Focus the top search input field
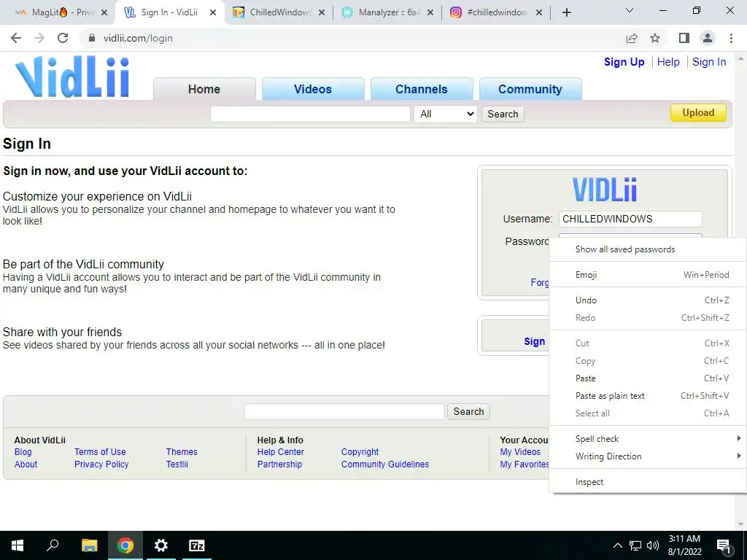This screenshot has height=560, width=747. tap(310, 114)
